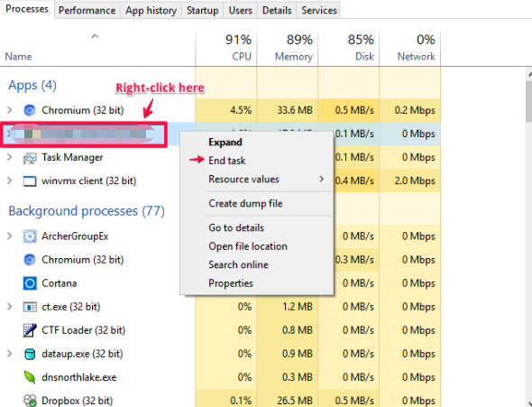Viewport: 532px width, 407px height.
Task: Click Dropbox's 0.1% CPU value
Action: click(x=241, y=401)
